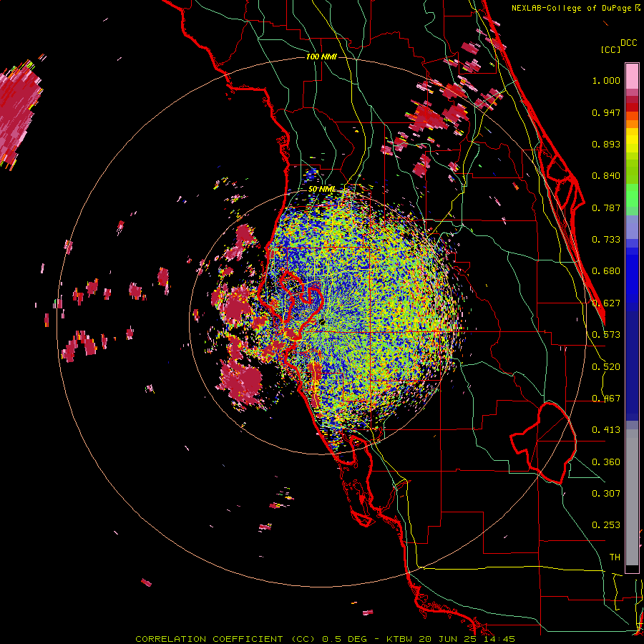Screen dimensions: 644x644
Task: Select the [CC] label above color scale
Action: (x=610, y=49)
